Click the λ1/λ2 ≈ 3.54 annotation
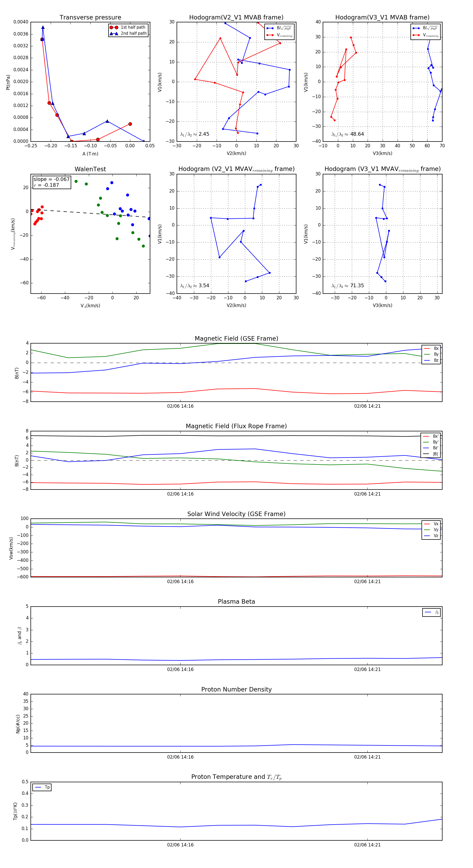This screenshot has width=473, height=868. (194, 286)
